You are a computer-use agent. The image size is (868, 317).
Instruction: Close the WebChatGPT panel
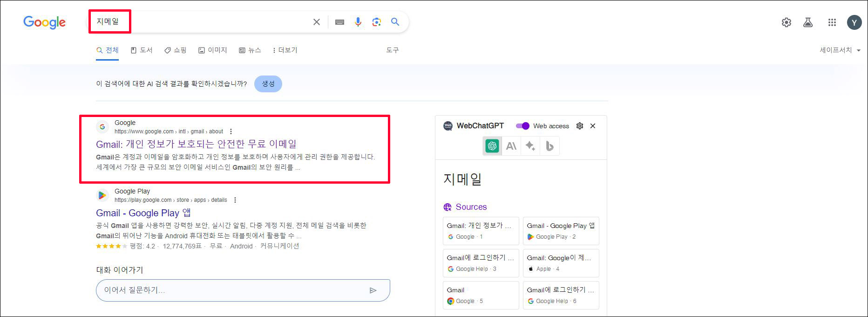(593, 126)
